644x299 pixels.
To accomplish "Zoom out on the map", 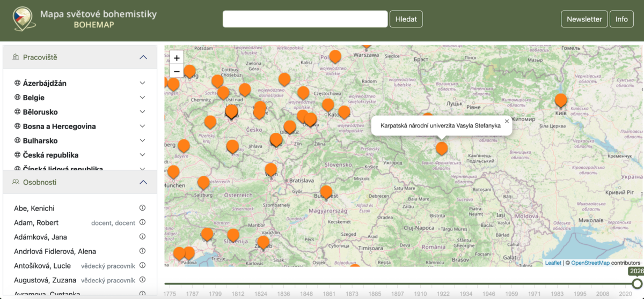I will click(x=177, y=71).
